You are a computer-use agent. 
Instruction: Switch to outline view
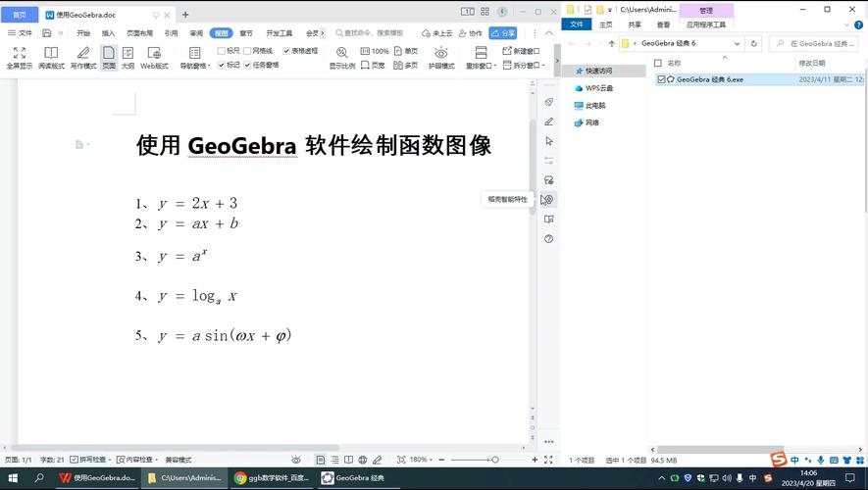click(128, 58)
